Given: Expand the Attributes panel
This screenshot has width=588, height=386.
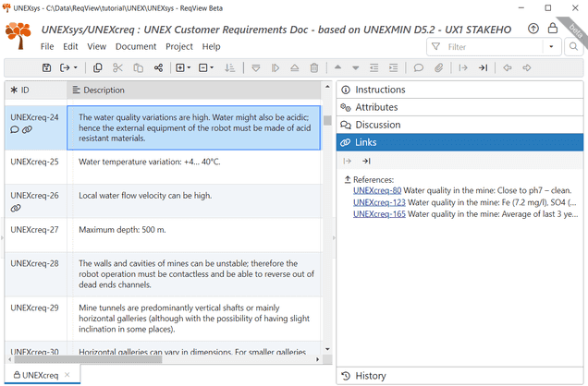Looking at the screenshot, I should click(x=459, y=107).
